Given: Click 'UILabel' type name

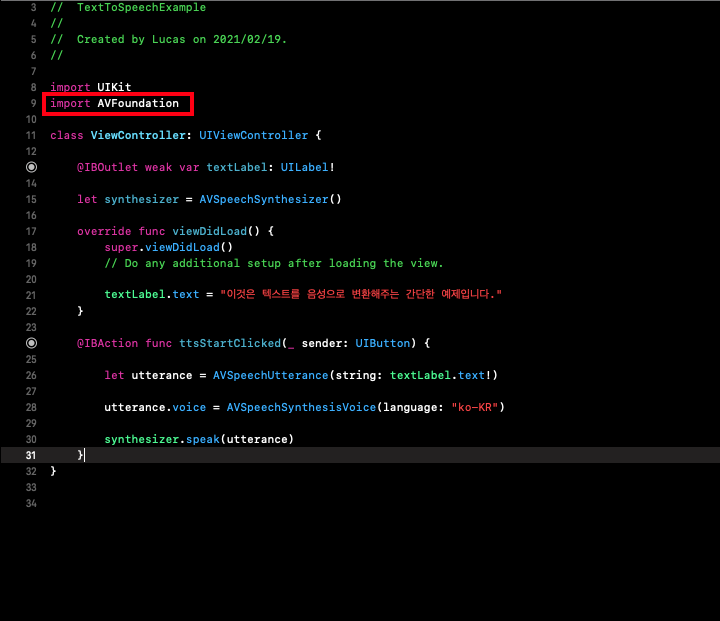Looking at the screenshot, I should [304, 167].
